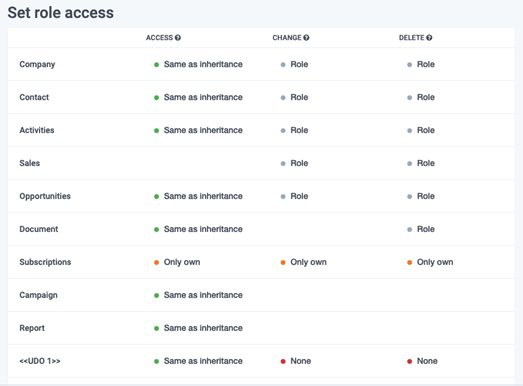This screenshot has height=386, width=523.
Task: Open Company access setting 'Same as inheritance'
Action: pos(198,64)
